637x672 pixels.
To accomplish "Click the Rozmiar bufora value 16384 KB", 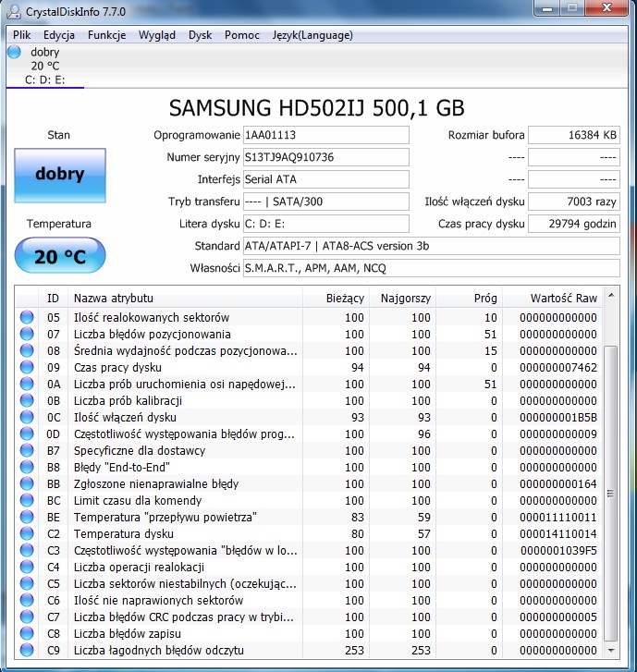I will click(x=573, y=135).
